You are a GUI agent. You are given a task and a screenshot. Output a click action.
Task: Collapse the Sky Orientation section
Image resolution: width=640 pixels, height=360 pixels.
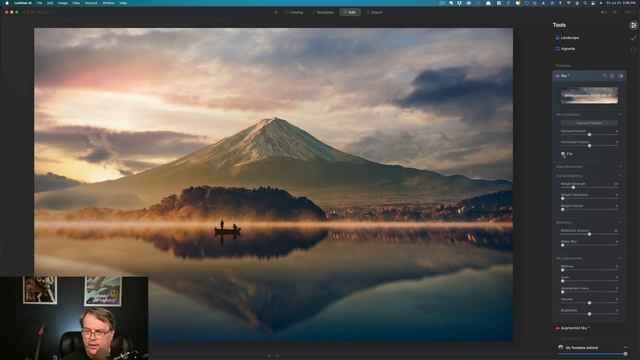589,115
